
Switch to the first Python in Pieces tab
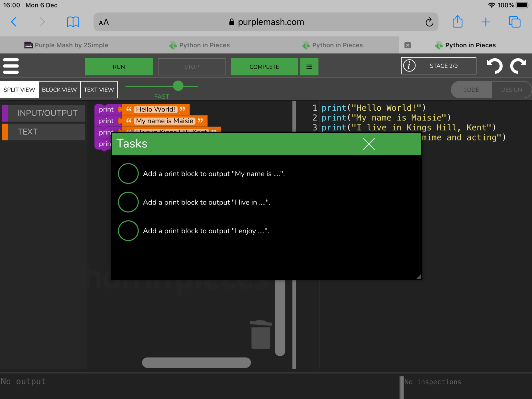tap(199, 45)
